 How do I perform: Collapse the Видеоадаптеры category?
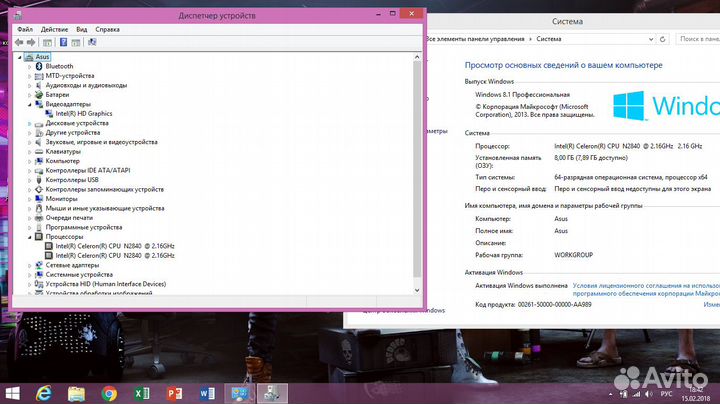click(x=30, y=105)
